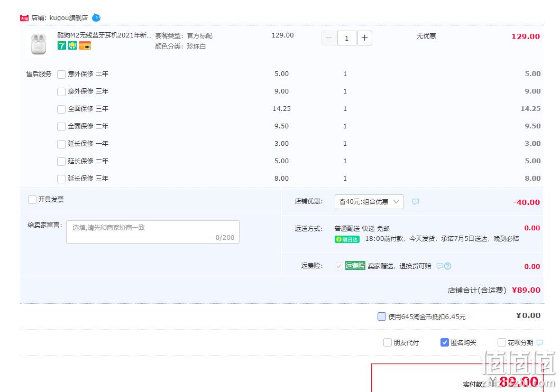Check the 朋友代付 option
The image size is (560, 392).
point(388,342)
